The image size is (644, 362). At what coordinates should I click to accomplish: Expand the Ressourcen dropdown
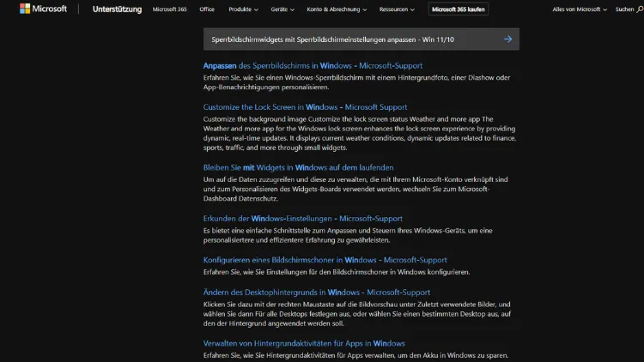397,9
